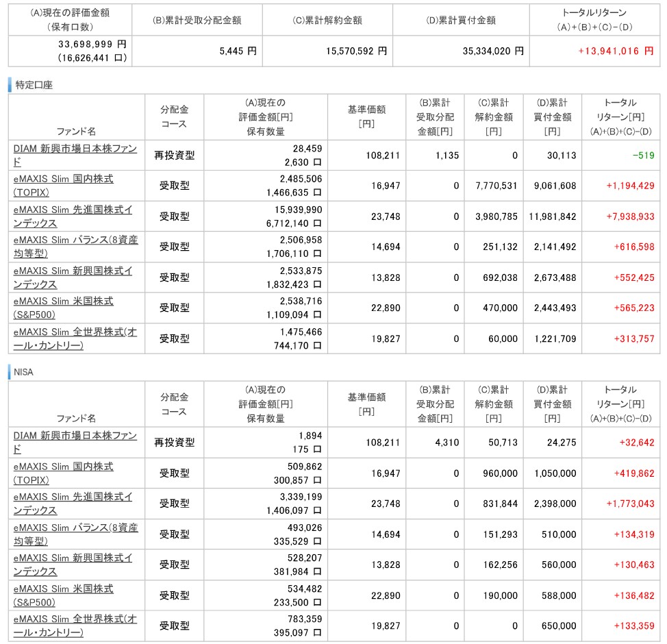667x644 pixels.
Task: Click the トータルリターン summary header cell
Action: 594,20
